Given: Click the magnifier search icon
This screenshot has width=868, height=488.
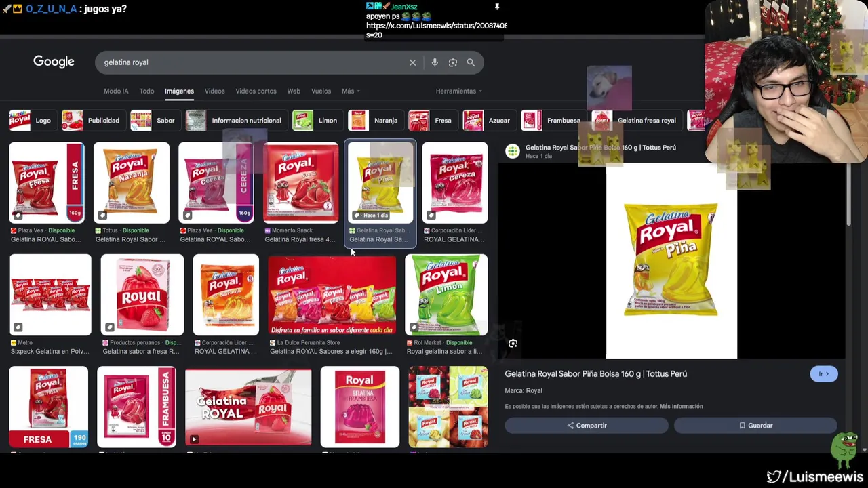Looking at the screenshot, I should (471, 62).
